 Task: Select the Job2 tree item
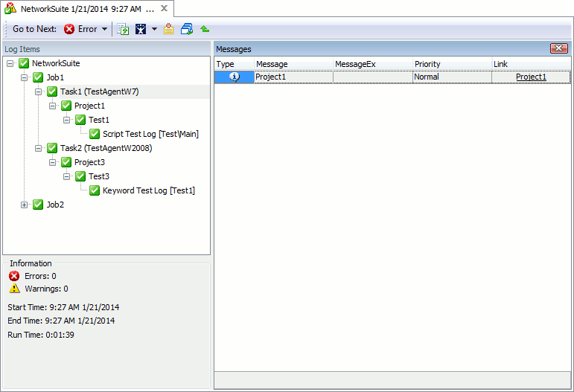click(x=55, y=205)
